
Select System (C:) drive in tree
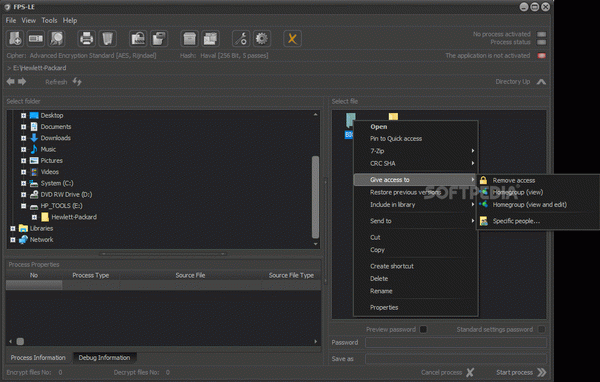click(57, 183)
